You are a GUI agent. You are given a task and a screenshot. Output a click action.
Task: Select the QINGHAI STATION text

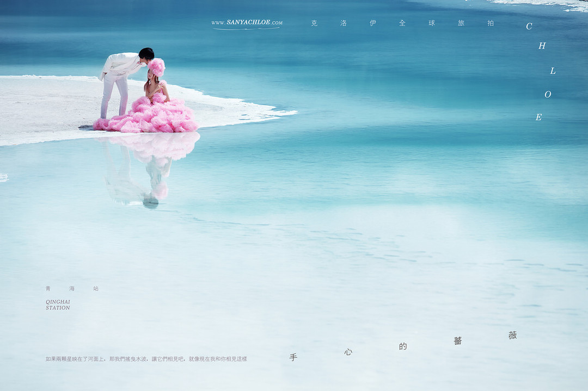pos(58,305)
